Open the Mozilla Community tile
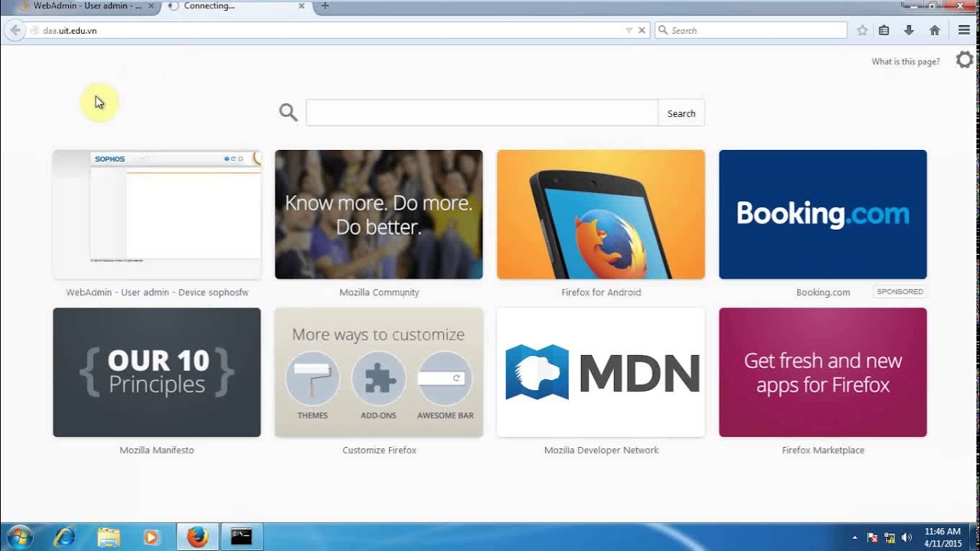This screenshot has height=551, width=980. 379,215
